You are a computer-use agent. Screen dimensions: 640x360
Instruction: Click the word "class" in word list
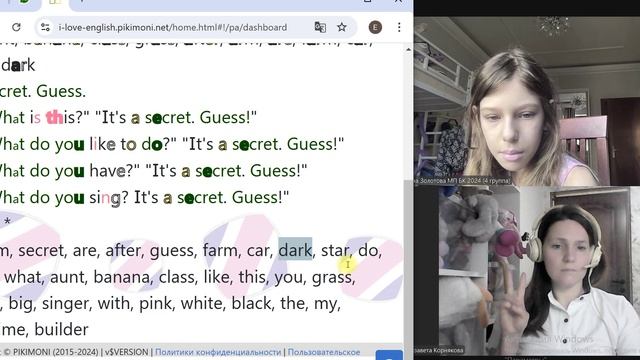[177, 277]
